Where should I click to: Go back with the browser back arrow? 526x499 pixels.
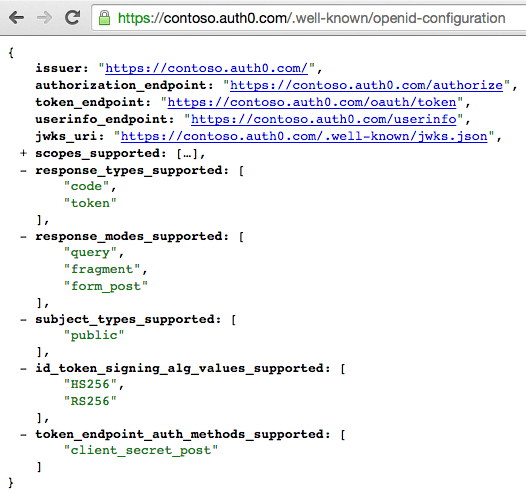coord(16,17)
